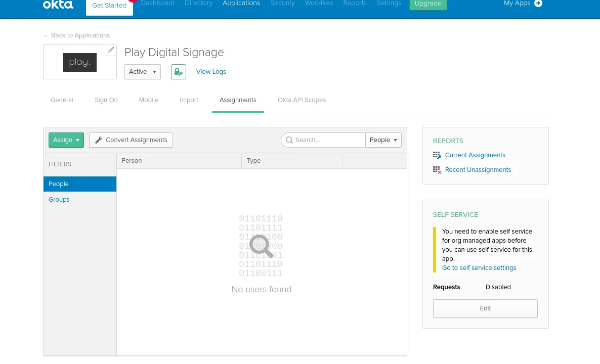Go to self service settings
This screenshot has height=364, width=600.
click(479, 268)
